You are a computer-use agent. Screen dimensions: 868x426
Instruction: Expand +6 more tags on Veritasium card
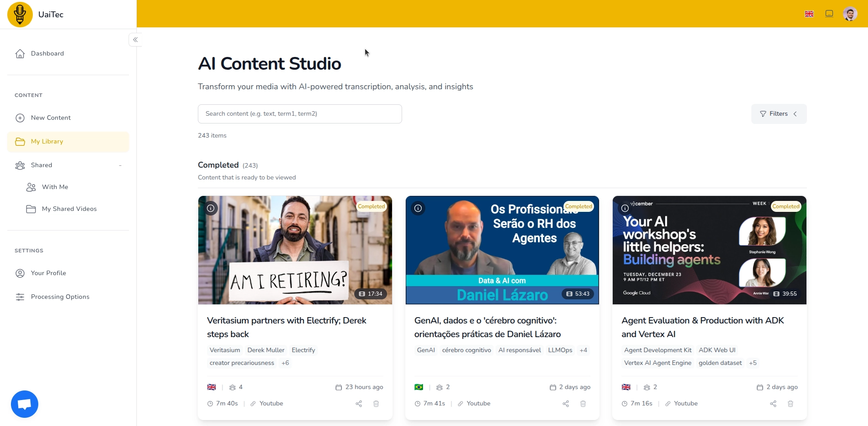[285, 363]
